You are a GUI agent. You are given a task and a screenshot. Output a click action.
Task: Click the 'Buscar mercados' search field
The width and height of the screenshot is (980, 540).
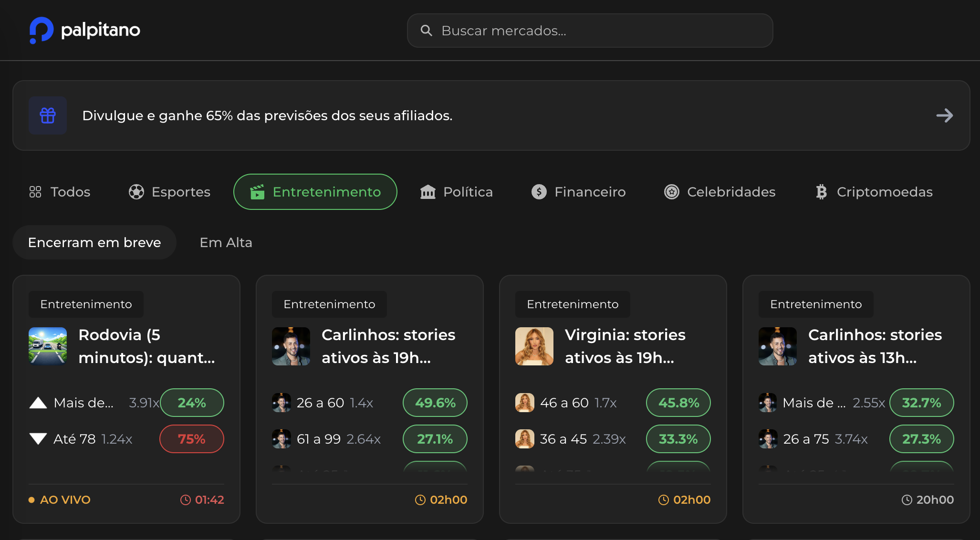coord(590,30)
